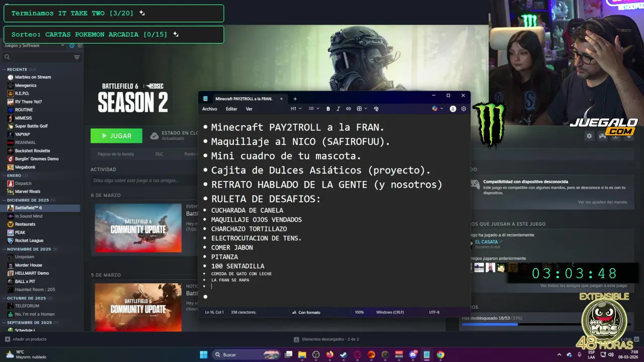Image resolution: width=644 pixels, height=362 pixels.
Task: Select Marvel Rivals in library
Action: pyautogui.click(x=27, y=192)
